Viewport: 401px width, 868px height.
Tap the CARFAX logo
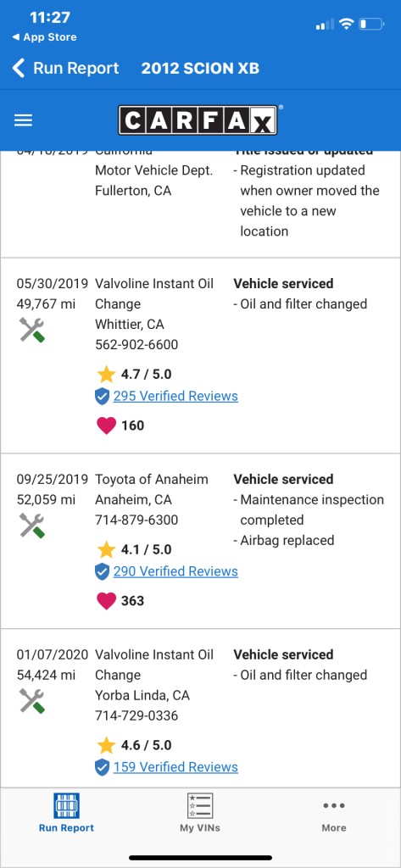(198, 120)
